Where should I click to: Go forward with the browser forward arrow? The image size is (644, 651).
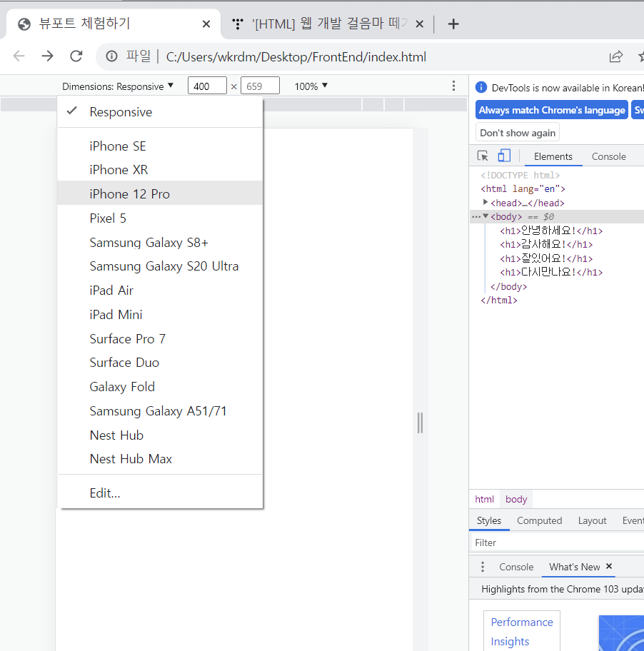[x=47, y=56]
